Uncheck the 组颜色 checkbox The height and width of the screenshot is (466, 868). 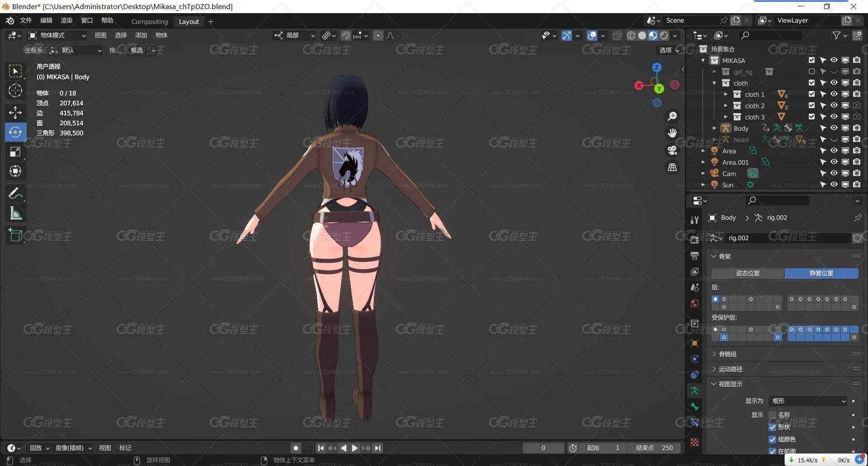coord(772,439)
